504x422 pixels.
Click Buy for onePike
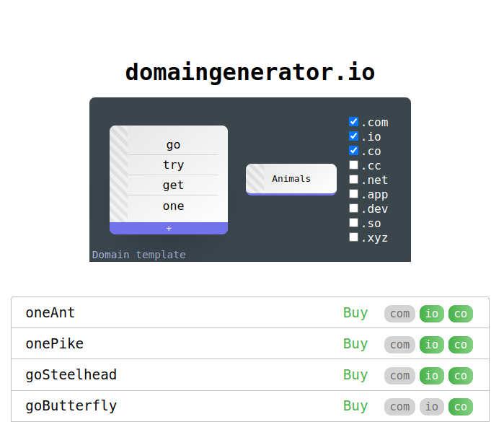click(x=355, y=344)
